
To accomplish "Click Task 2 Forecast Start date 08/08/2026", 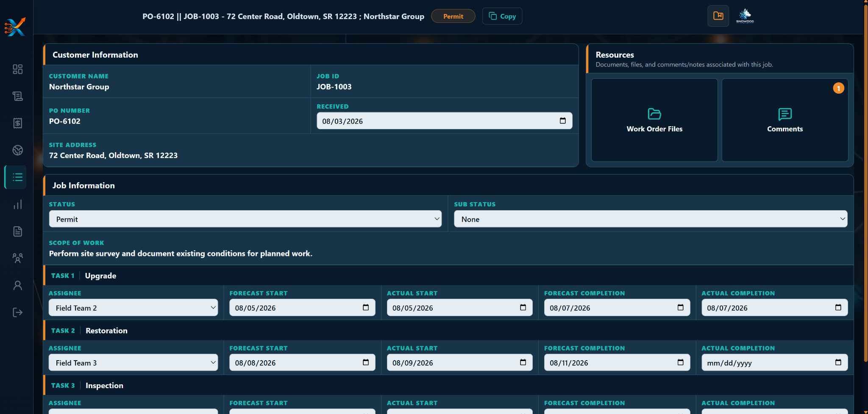I will pos(302,363).
